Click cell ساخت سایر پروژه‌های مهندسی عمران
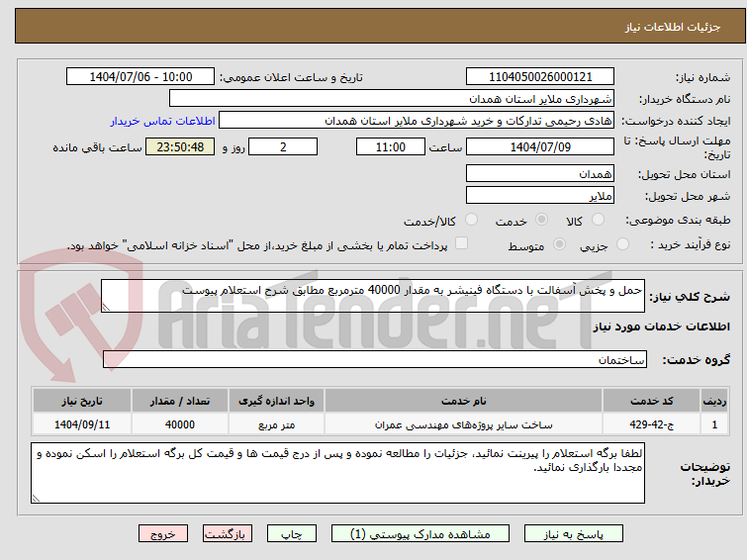Image resolution: width=747 pixels, height=560 pixels. click(x=464, y=424)
